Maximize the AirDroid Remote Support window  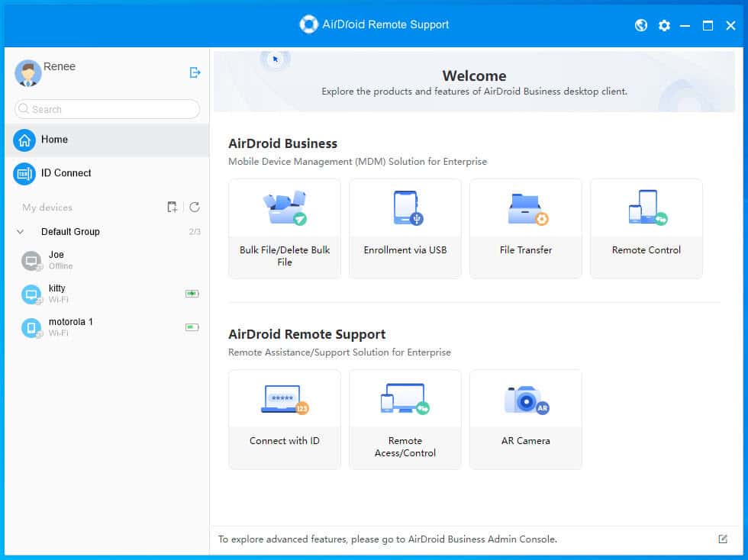[x=708, y=25]
